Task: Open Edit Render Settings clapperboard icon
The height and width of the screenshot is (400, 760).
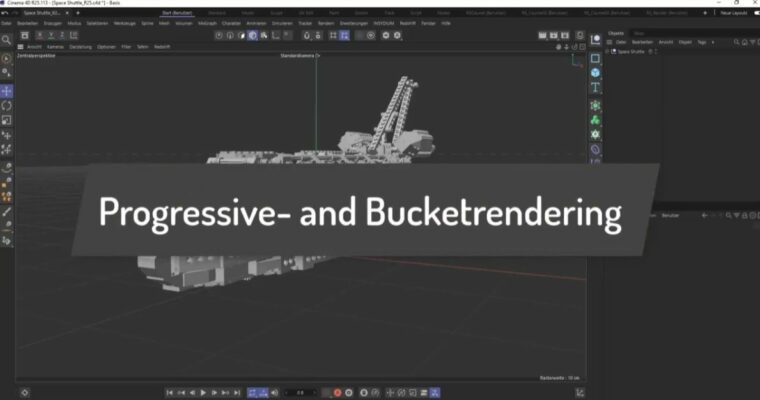Action: (565, 35)
